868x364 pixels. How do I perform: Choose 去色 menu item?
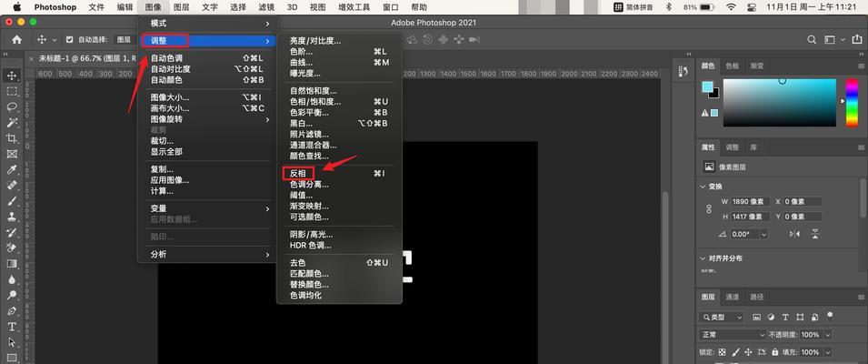(339, 263)
